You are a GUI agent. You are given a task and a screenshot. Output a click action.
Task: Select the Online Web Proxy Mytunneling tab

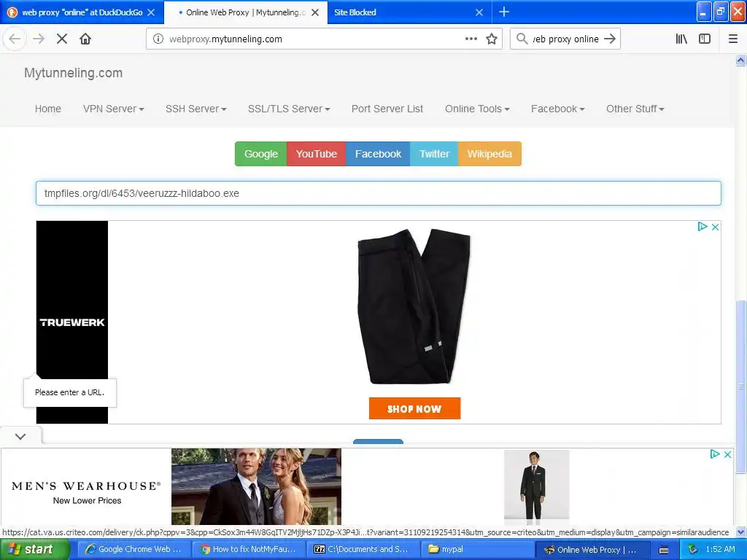[x=245, y=12]
